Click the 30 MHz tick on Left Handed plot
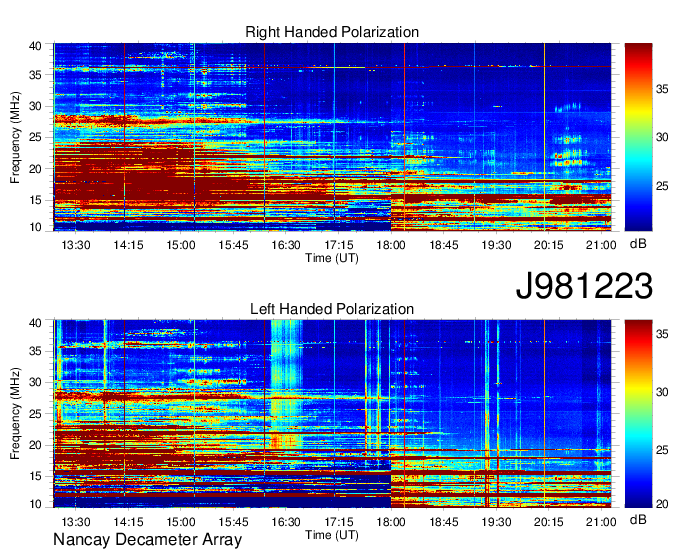This screenshot has width=680, height=552. pos(36,382)
